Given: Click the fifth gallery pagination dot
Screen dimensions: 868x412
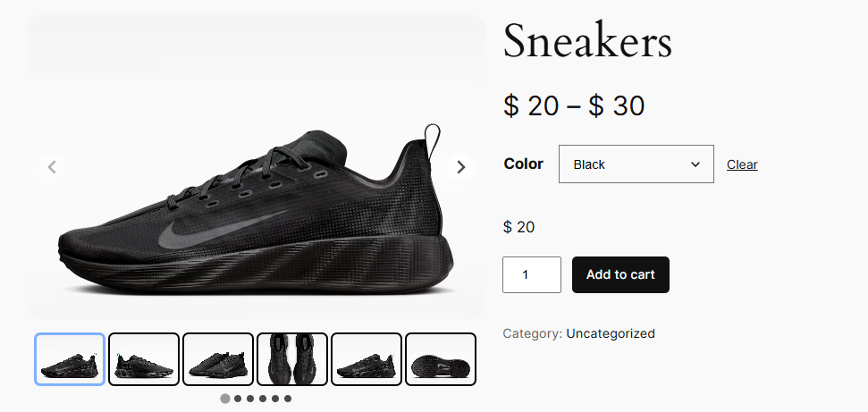Looking at the screenshot, I should coord(275,399).
